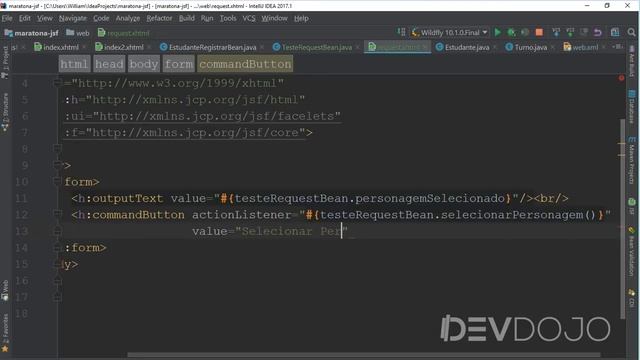Image resolution: width=640 pixels, height=360 pixels.
Task: Open the Analyze menu
Action: coord(128,18)
